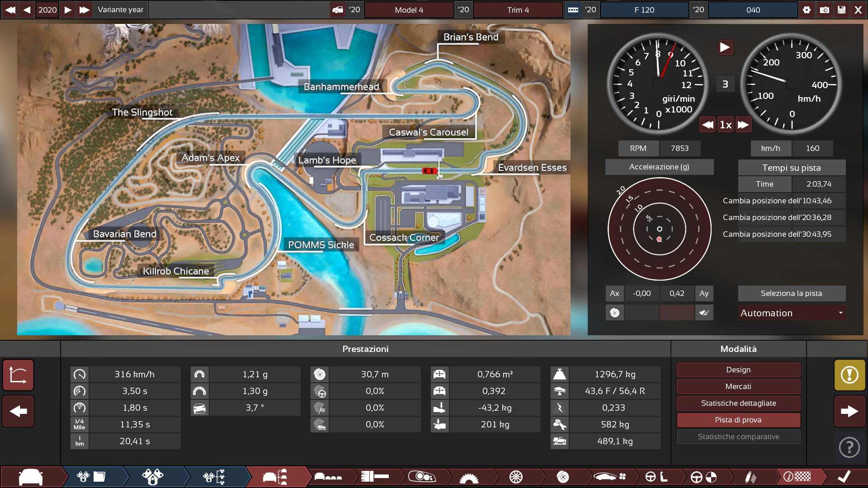Viewport: 868px width, 488px height.
Task: Open the gearbox drivetrain gear tab
Action: point(469,477)
